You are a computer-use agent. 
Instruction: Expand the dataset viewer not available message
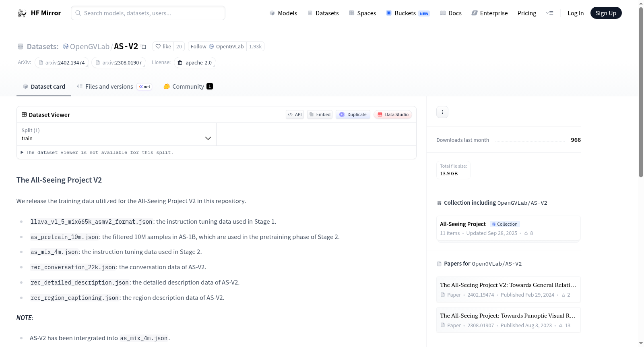coord(97,153)
